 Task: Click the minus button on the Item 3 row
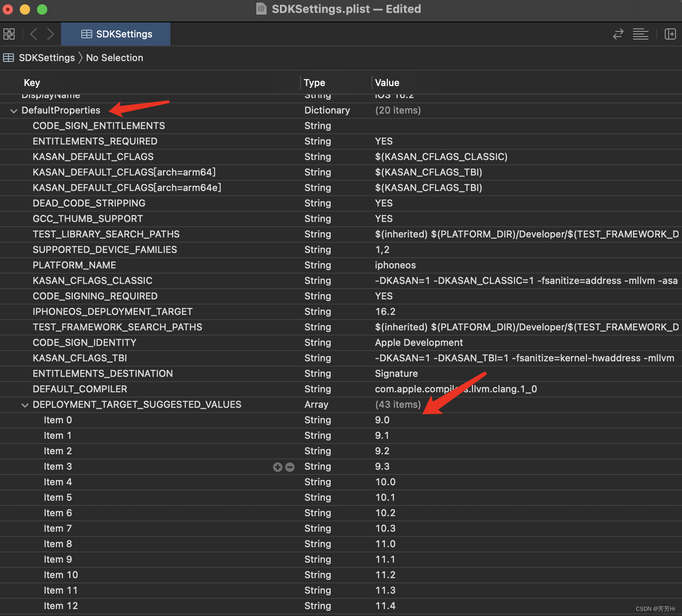pos(290,467)
